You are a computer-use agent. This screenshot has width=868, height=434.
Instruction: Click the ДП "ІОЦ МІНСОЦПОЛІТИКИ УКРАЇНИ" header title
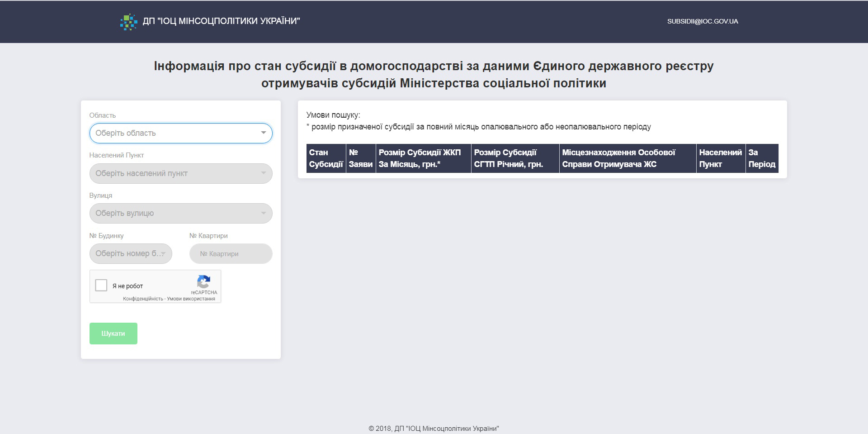point(221,21)
